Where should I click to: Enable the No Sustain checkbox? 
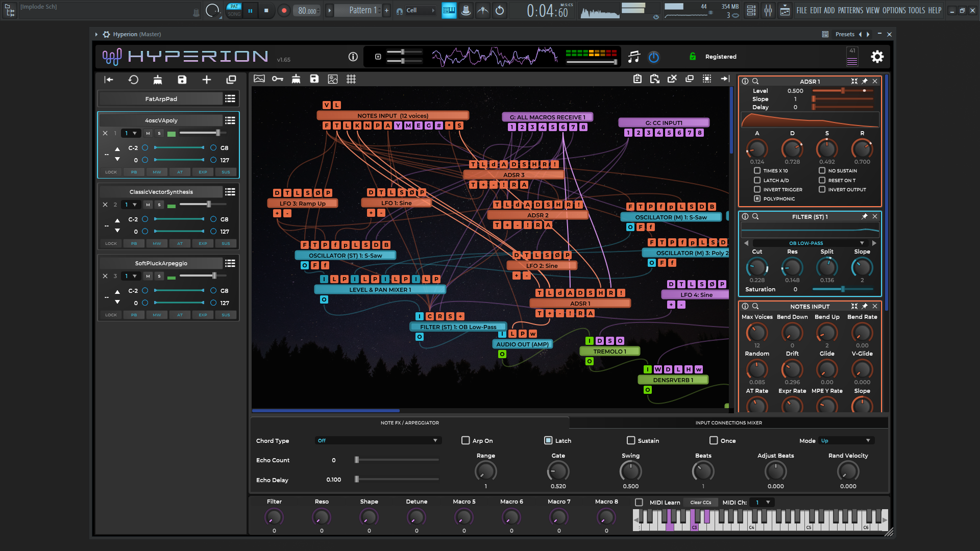tap(822, 171)
